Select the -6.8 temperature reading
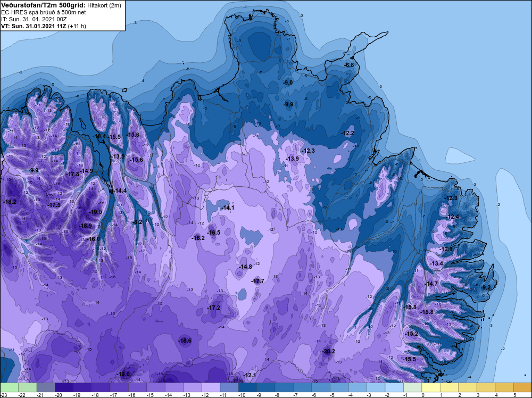The image size is (532, 398). (x=349, y=65)
